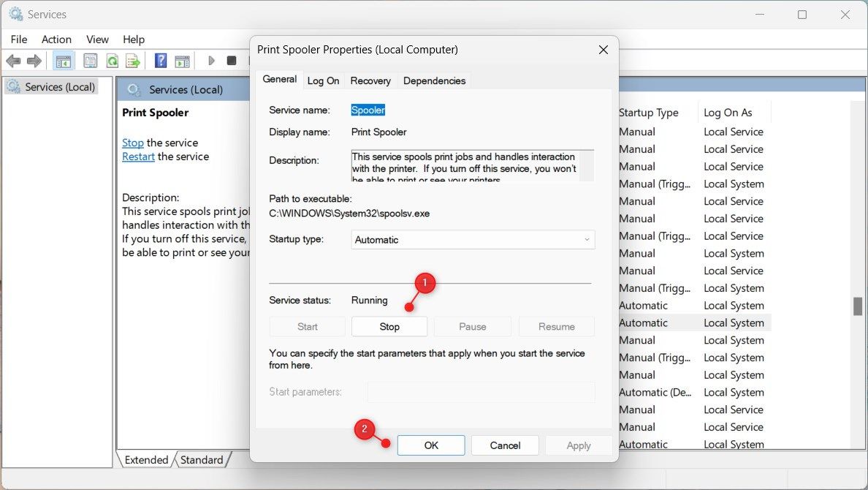Maximize the Services window
Screen dimensions: 868x490
point(802,15)
